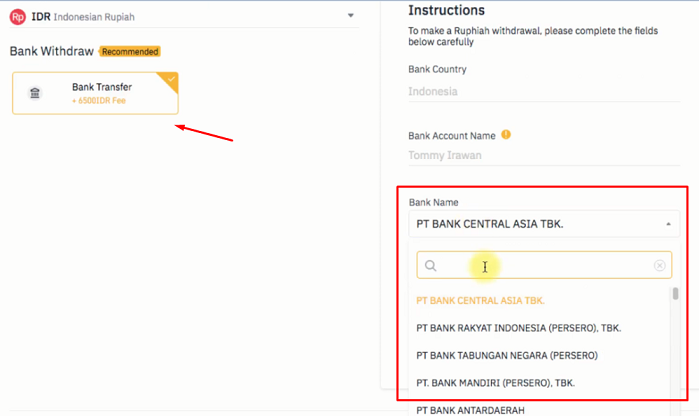Image resolution: width=699 pixels, height=416 pixels.
Task: Click the bank building icon
Action: 35,93
